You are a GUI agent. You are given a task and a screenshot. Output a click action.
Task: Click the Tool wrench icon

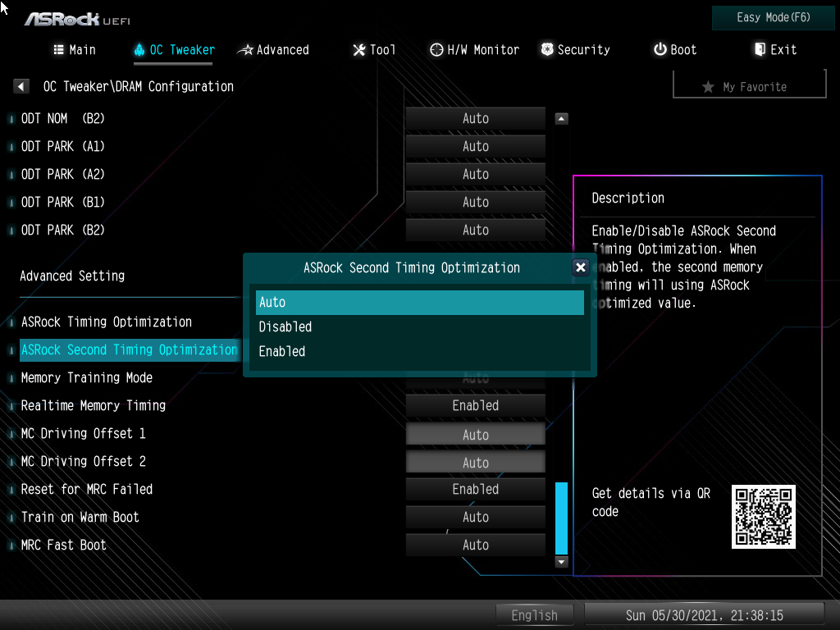pyautogui.click(x=359, y=50)
